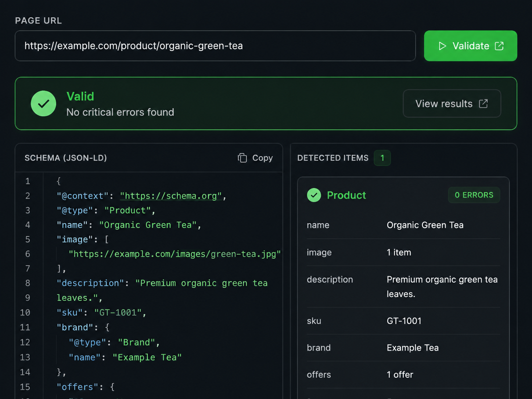Click the "description" key on line 8
This screenshot has width=532, height=399.
(90, 283)
